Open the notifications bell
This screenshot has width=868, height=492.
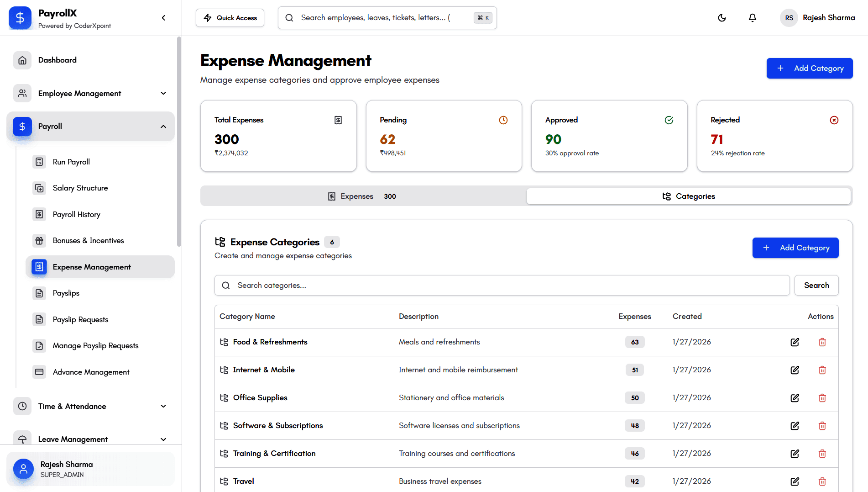click(752, 18)
